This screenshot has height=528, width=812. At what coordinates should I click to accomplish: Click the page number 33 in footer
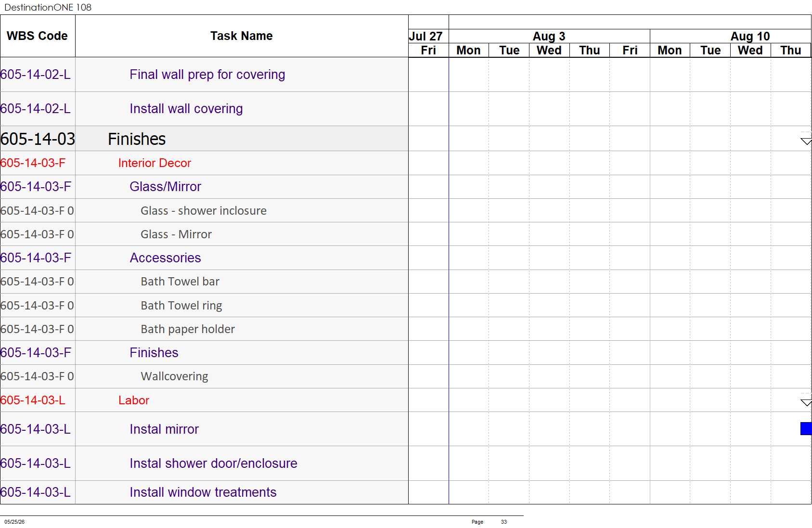tap(504, 522)
